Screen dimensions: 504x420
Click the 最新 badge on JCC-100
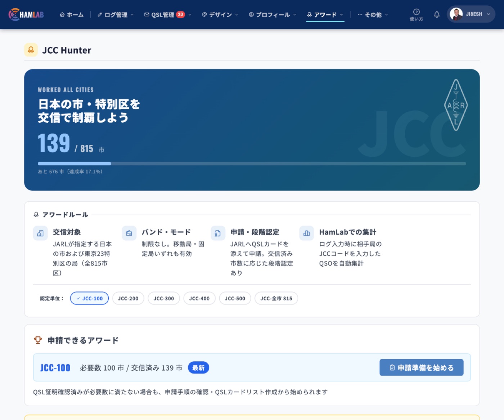(198, 368)
